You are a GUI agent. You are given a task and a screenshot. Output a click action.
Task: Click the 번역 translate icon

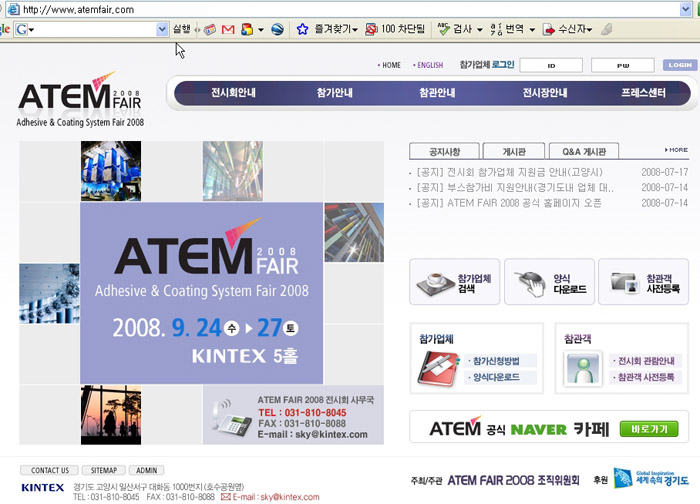(496, 29)
